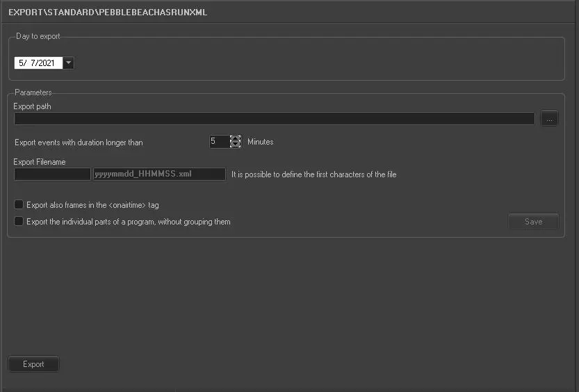
Task: Check Export individual parts without grouping
Action: [19, 222]
